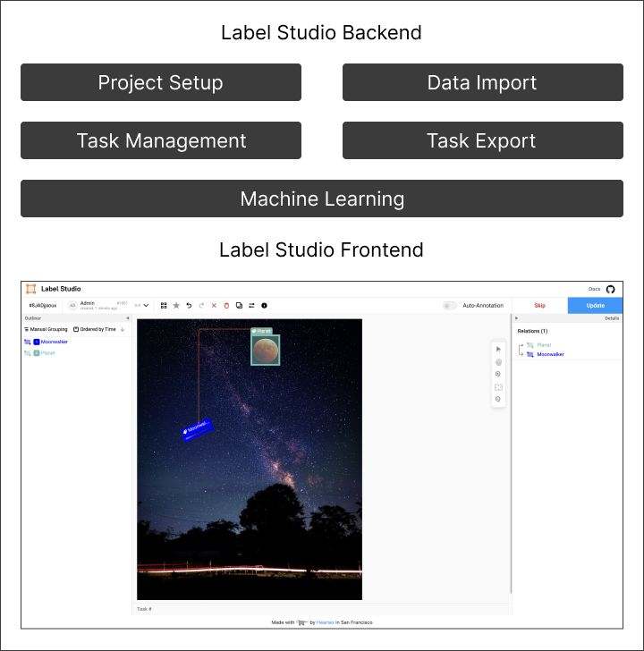Open the Manual Grouping dropdown
This screenshot has height=651, width=644.
[x=46, y=329]
